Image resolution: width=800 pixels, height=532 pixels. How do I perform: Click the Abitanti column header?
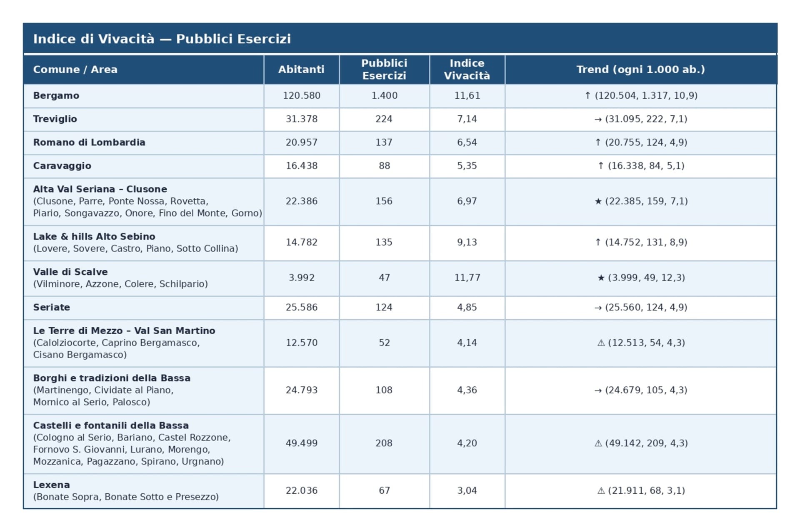coord(301,70)
